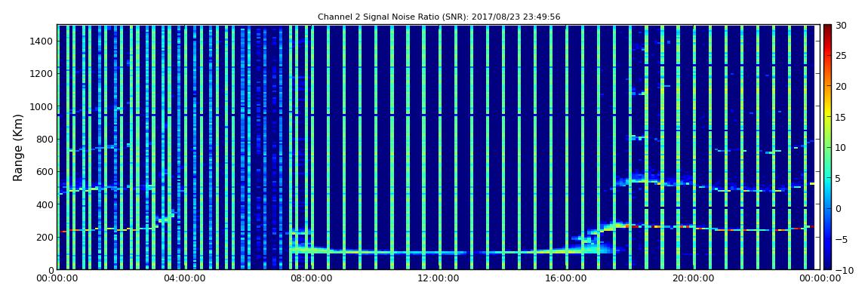Click the y-axis tick label 600

45,171
